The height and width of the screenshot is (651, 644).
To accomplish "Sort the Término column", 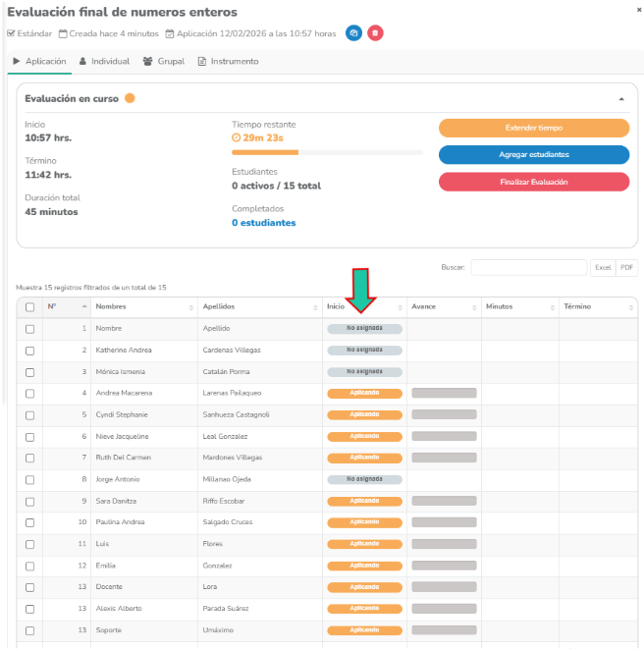I will (629, 307).
